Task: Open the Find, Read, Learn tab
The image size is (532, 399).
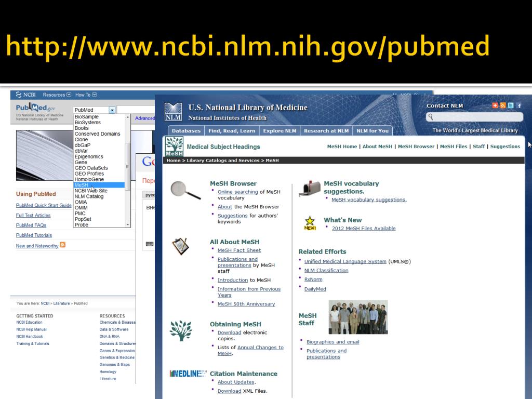Action: pyautogui.click(x=232, y=131)
